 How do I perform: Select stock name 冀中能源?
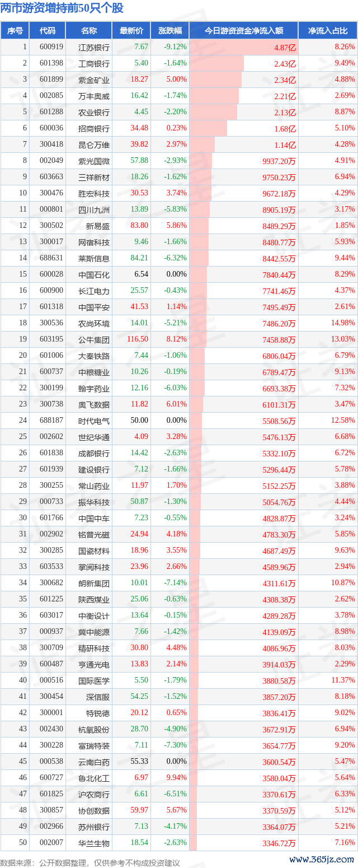click(x=95, y=632)
